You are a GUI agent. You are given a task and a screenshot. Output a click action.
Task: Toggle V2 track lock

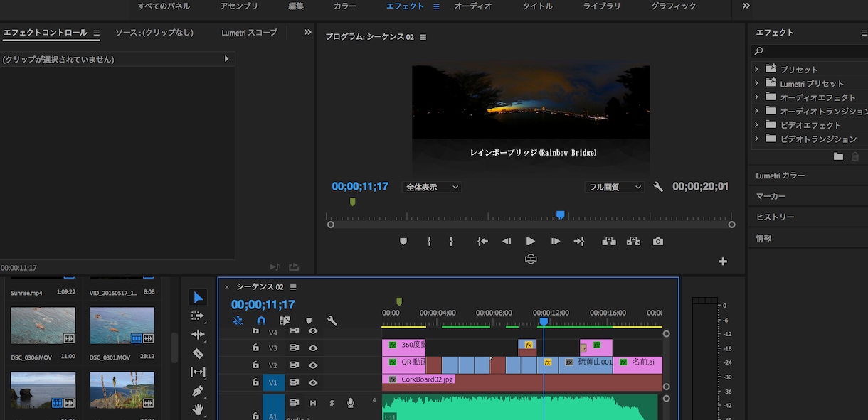click(255, 365)
